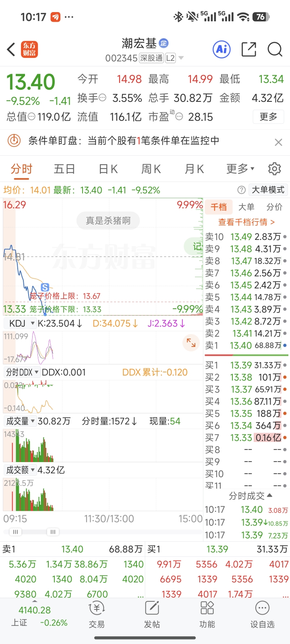The image size is (290, 644).
Task: Expand the 更多 chart period dropdown
Action: tap(240, 169)
